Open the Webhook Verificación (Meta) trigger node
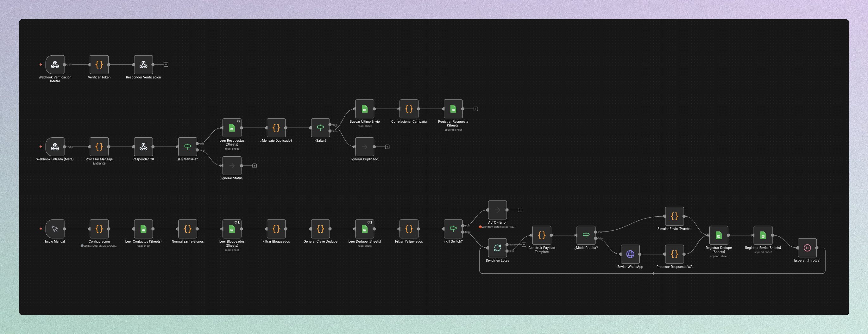 coord(55,65)
